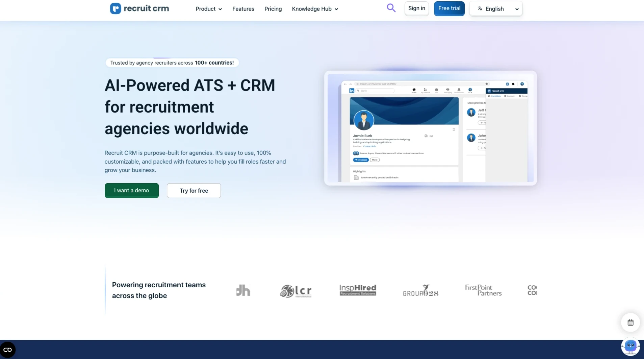
Task: Open the Features page from the navbar
Action: pos(243,9)
